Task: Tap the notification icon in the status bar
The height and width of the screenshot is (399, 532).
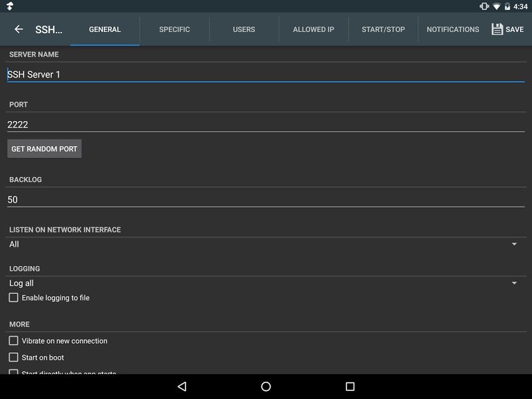Action: [10, 6]
